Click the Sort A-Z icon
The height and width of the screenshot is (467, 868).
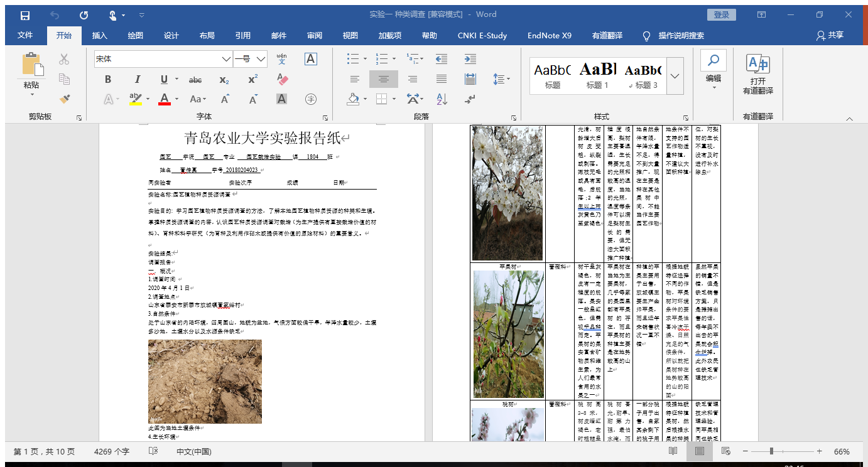tap(442, 99)
